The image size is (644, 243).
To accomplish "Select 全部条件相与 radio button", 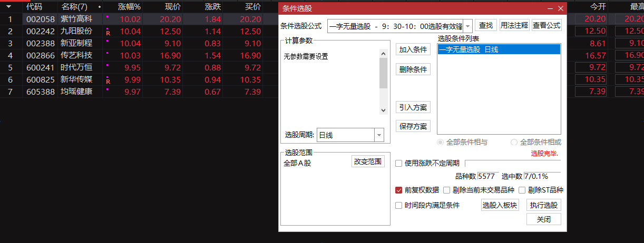I will (440, 142).
